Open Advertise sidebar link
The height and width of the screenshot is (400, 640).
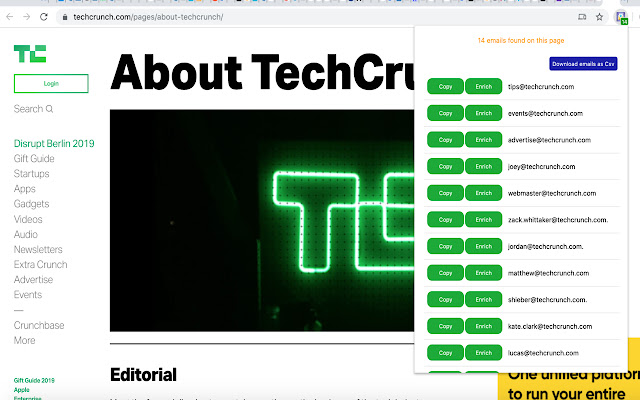pyautogui.click(x=33, y=280)
